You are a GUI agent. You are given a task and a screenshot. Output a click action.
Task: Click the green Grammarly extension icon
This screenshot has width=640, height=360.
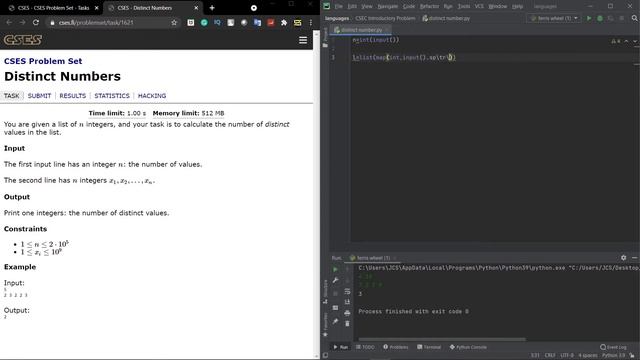(x=204, y=22)
